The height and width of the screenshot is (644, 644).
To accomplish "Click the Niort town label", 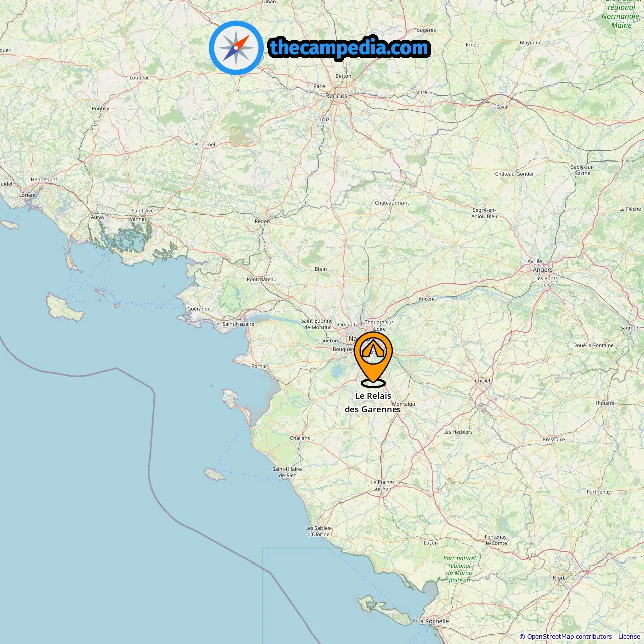I will 559,578.
